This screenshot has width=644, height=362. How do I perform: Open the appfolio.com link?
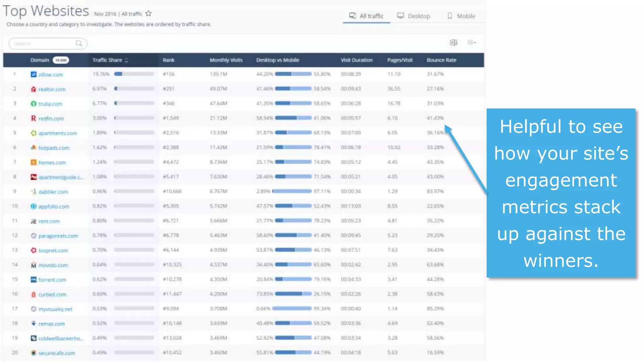[54, 206]
